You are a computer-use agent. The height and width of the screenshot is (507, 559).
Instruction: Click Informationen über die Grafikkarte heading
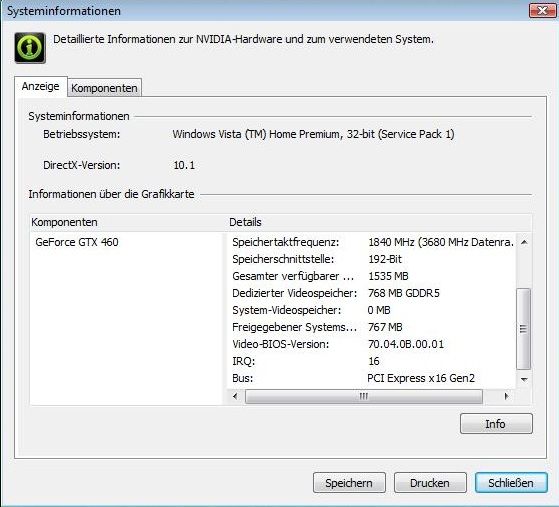[111, 194]
